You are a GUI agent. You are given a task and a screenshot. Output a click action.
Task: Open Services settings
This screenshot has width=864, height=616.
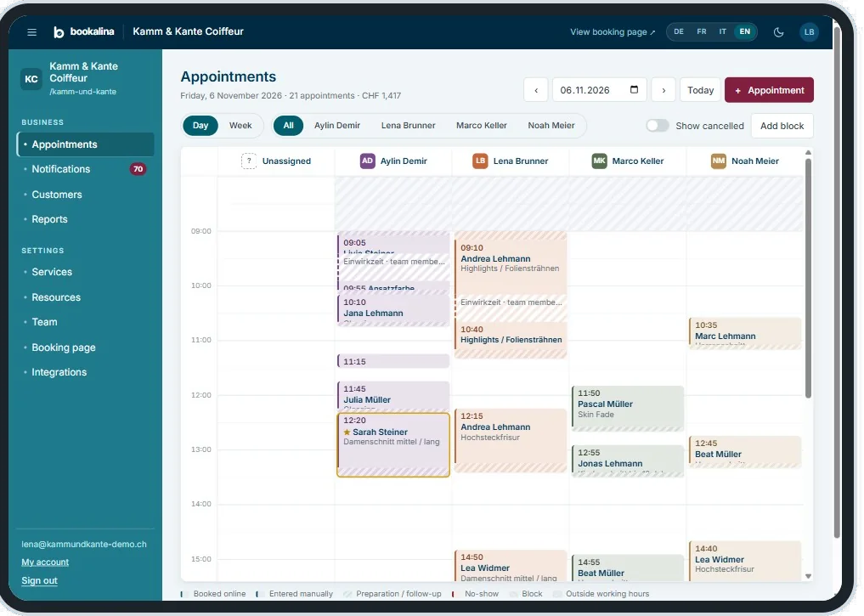86,272
